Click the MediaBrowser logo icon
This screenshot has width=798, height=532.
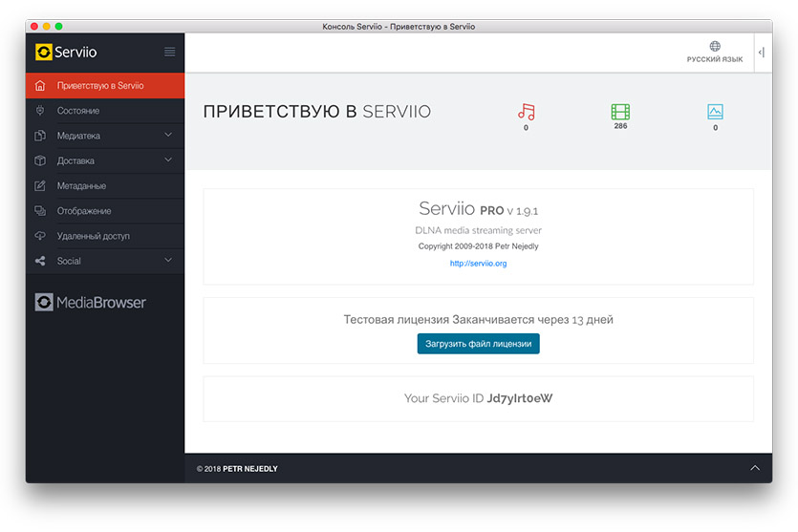(x=44, y=302)
